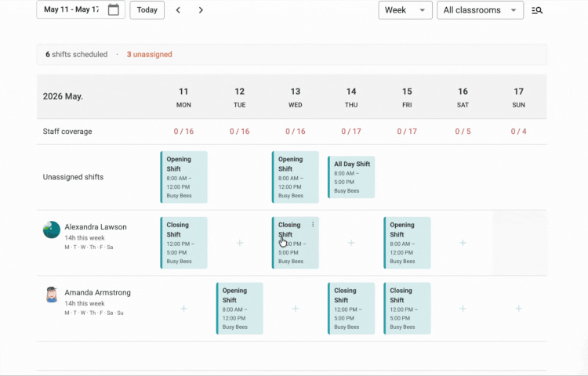Add shift for Alexandra Lawson on Saturday
The image size is (588, 376).
[463, 243]
